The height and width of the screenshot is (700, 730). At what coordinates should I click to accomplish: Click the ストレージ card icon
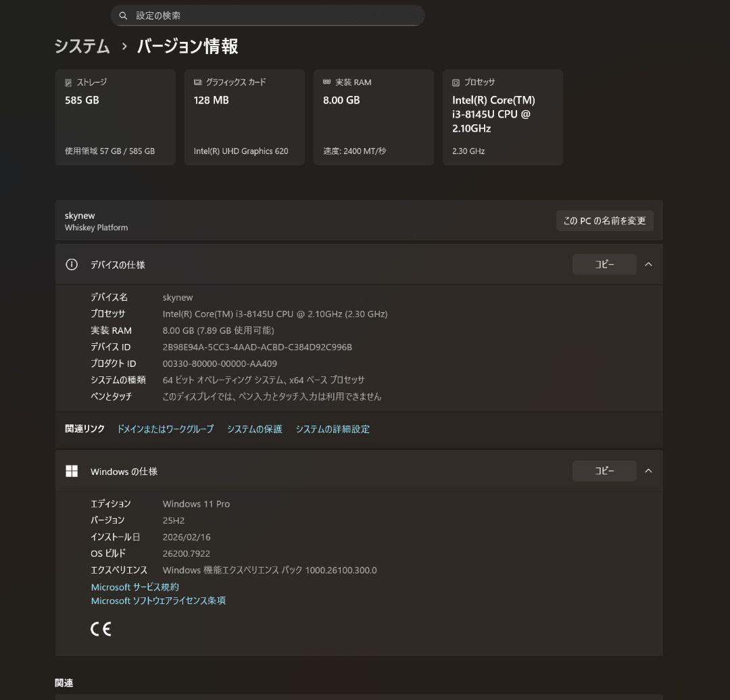tap(68, 82)
